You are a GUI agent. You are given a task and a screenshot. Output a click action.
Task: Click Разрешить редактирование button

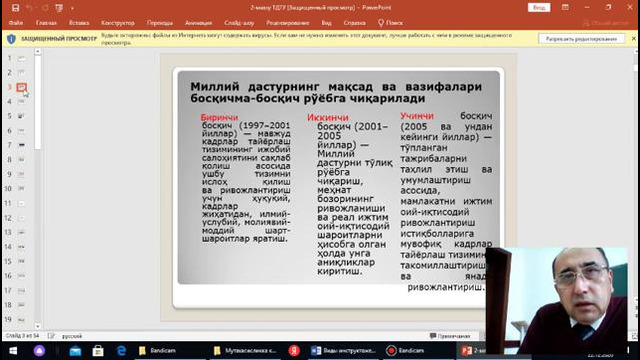coord(581,39)
